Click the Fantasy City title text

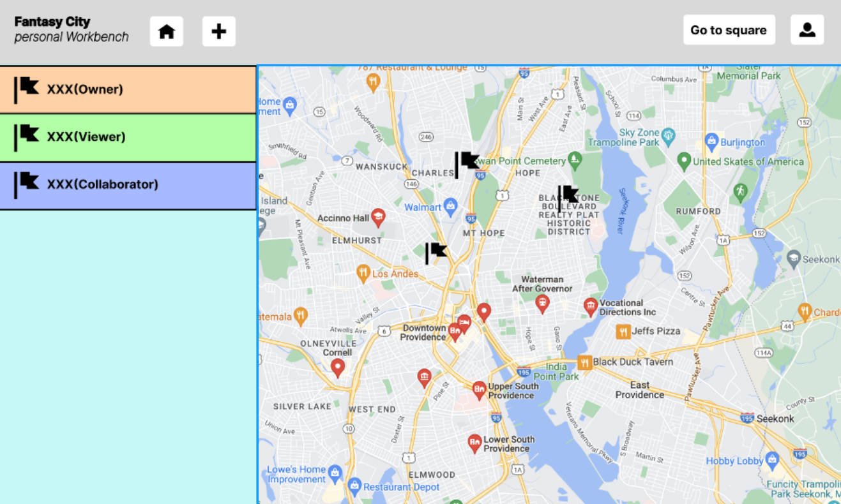pyautogui.click(x=52, y=22)
